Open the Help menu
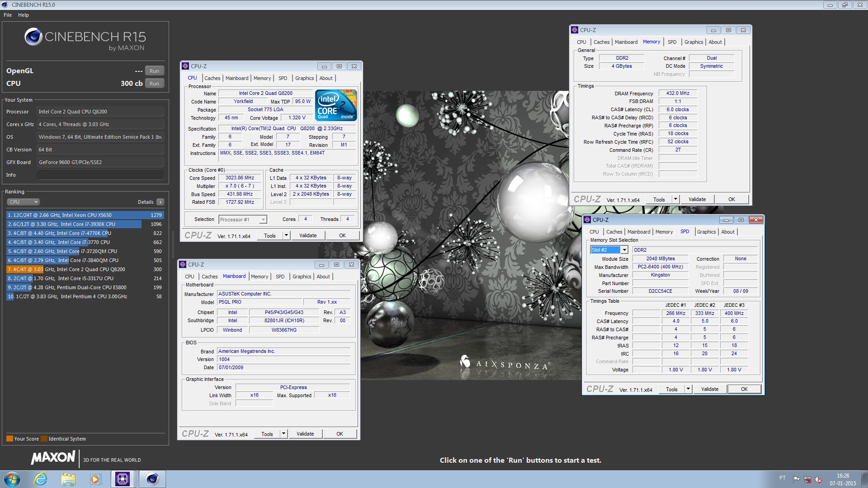The image size is (868, 488). click(x=24, y=15)
